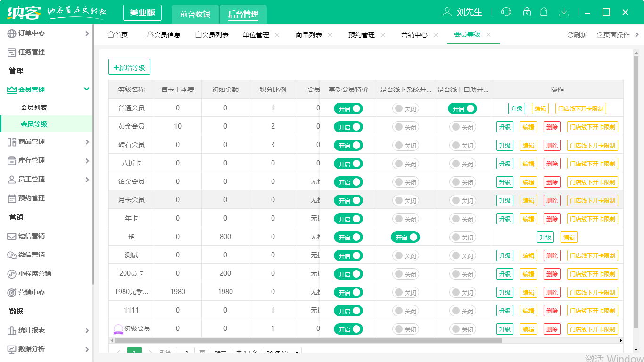Click the 刷新 refresh control
This screenshot has height=362, width=644.
pyautogui.click(x=577, y=34)
